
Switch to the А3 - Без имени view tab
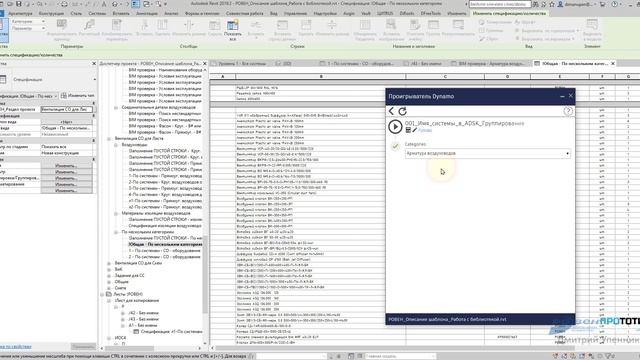(x=423, y=64)
